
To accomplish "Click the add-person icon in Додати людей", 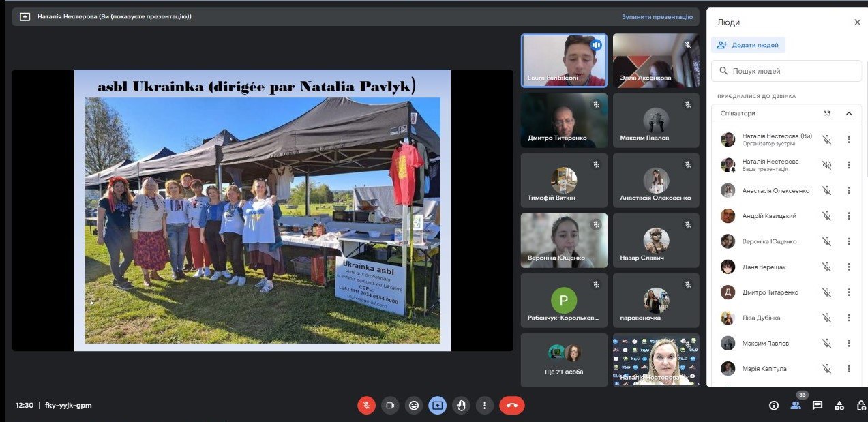I will pyautogui.click(x=723, y=45).
